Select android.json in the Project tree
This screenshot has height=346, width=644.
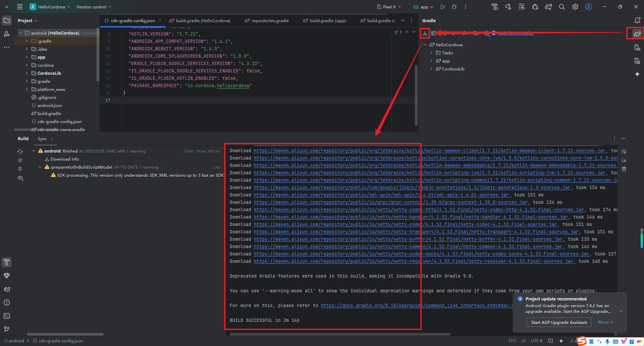coord(50,106)
